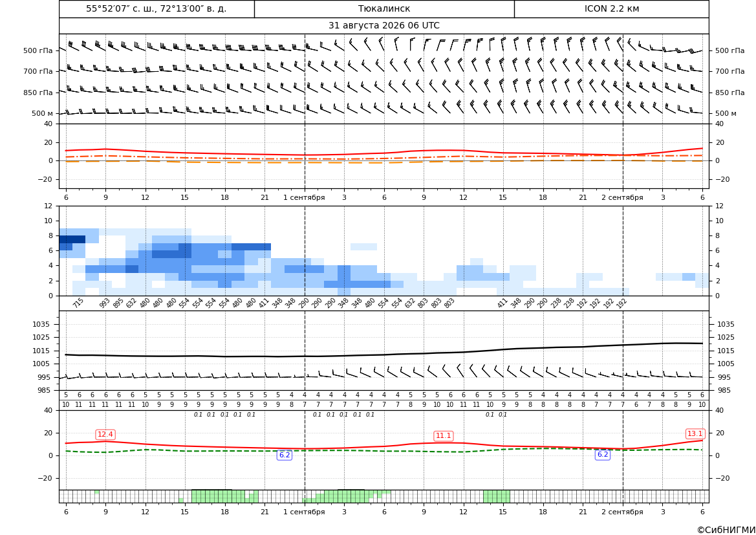Click the 1 сентября marker on temperature axis

304,197
